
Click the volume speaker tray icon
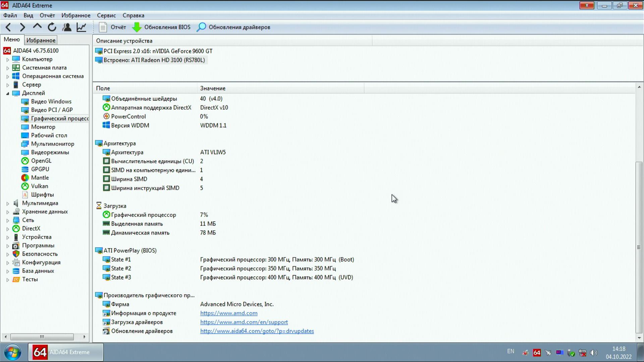[594, 353]
